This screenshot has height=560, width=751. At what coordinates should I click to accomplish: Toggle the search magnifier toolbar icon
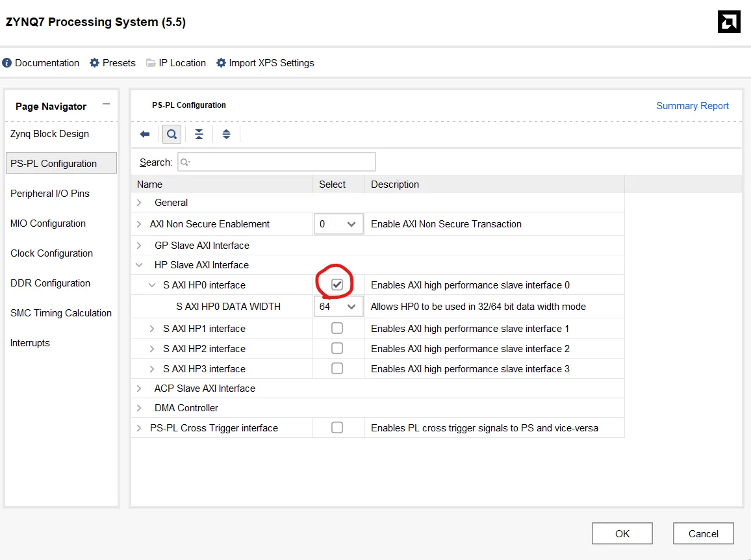point(172,134)
